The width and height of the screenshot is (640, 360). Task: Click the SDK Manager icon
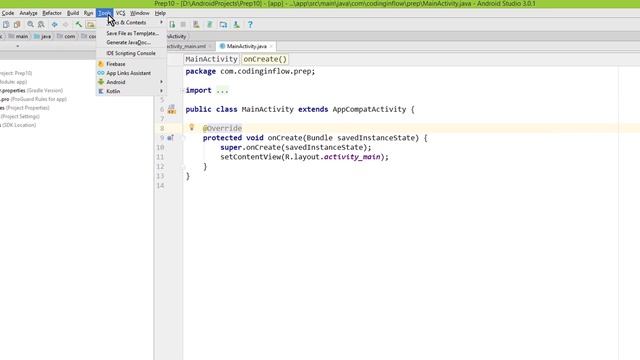click(236, 24)
